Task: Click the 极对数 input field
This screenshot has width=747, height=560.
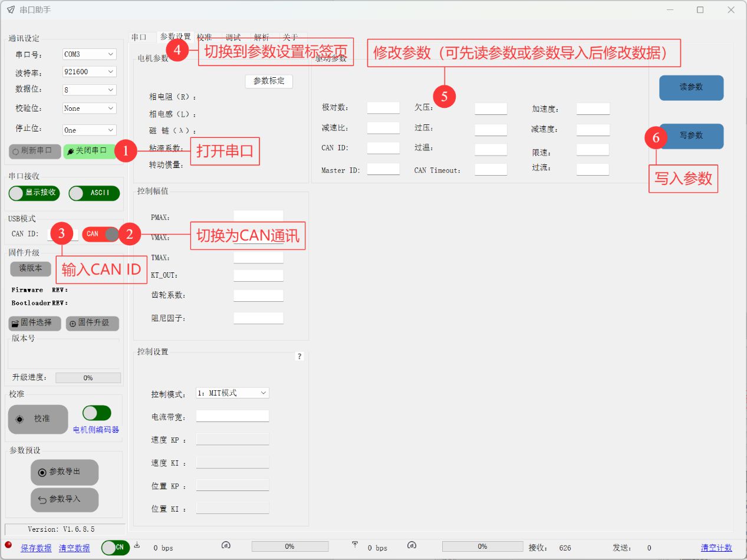Action: tap(383, 108)
